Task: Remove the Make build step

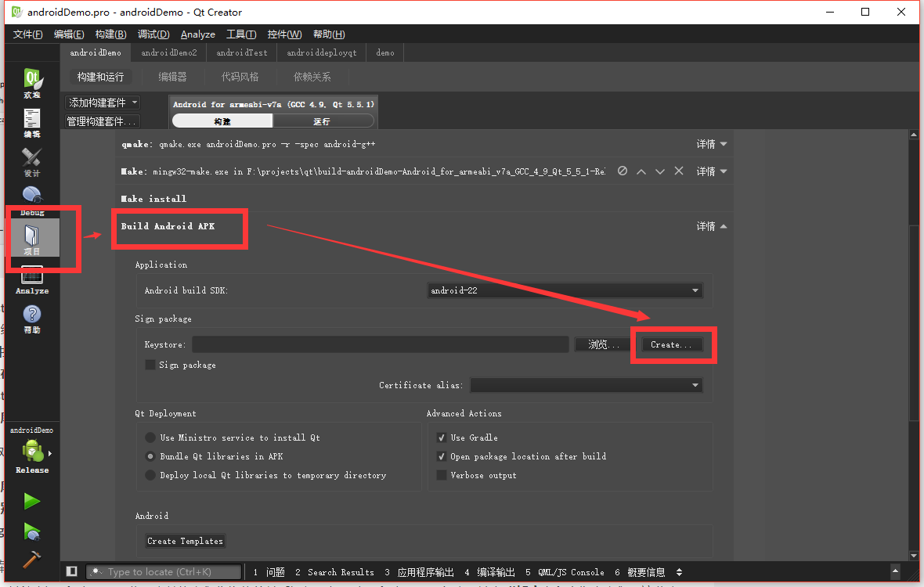Action: tap(679, 171)
